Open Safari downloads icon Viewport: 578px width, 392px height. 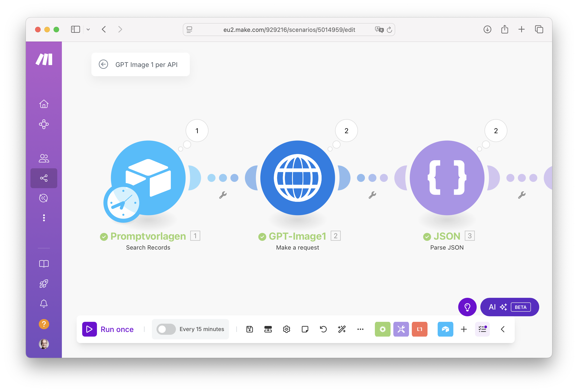point(487,29)
